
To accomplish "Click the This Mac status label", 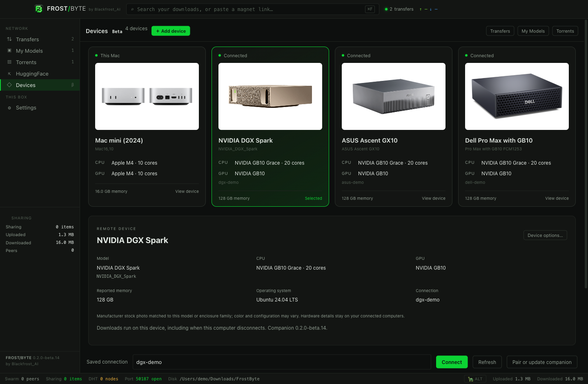I will [110, 56].
